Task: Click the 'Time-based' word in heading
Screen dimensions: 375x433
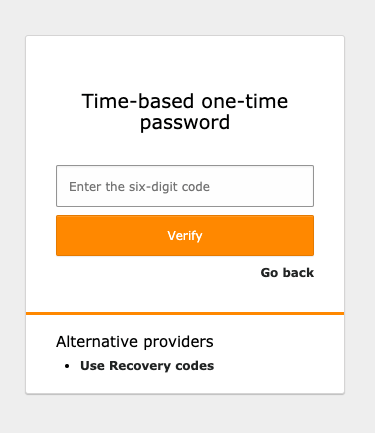Action: [138, 101]
